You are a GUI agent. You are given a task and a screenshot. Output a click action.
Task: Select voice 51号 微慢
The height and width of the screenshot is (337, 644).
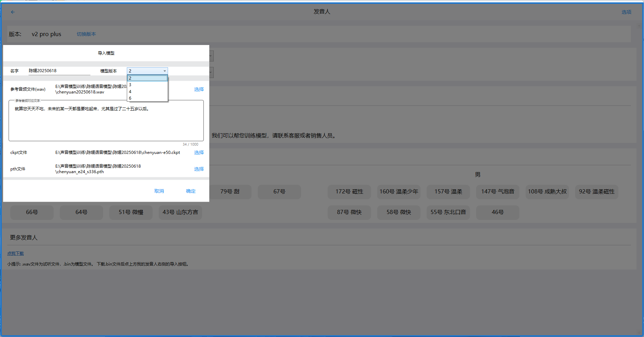(x=131, y=212)
